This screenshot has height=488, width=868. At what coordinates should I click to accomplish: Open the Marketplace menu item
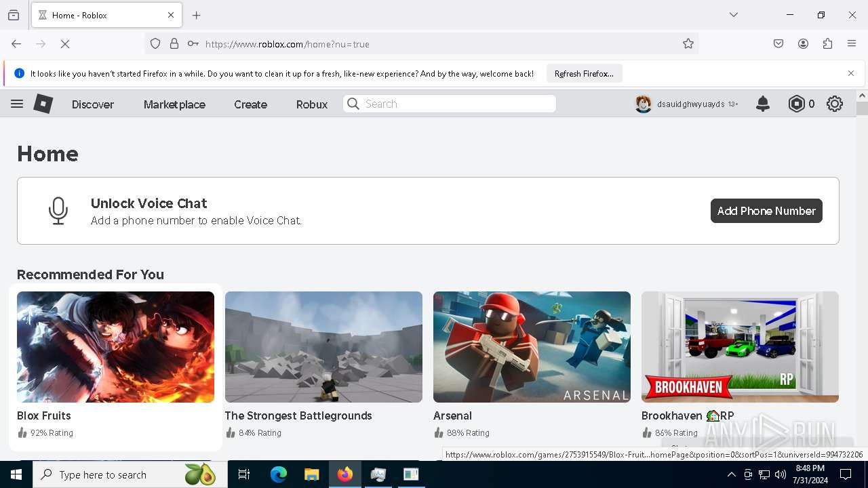[174, 104]
